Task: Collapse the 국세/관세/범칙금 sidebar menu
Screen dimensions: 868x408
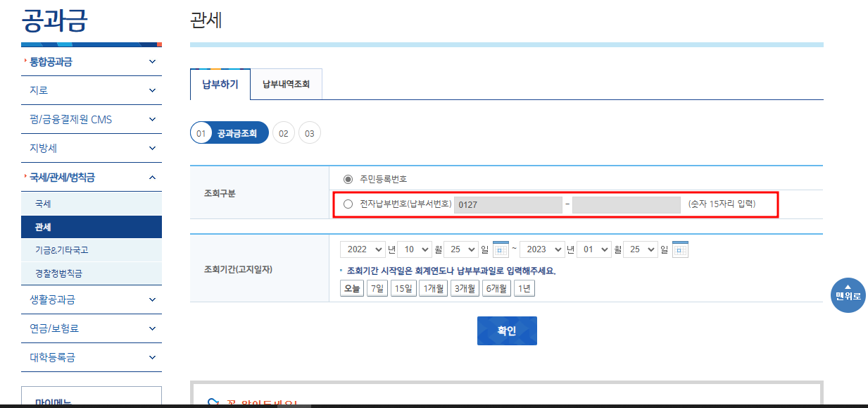Action: (92, 177)
